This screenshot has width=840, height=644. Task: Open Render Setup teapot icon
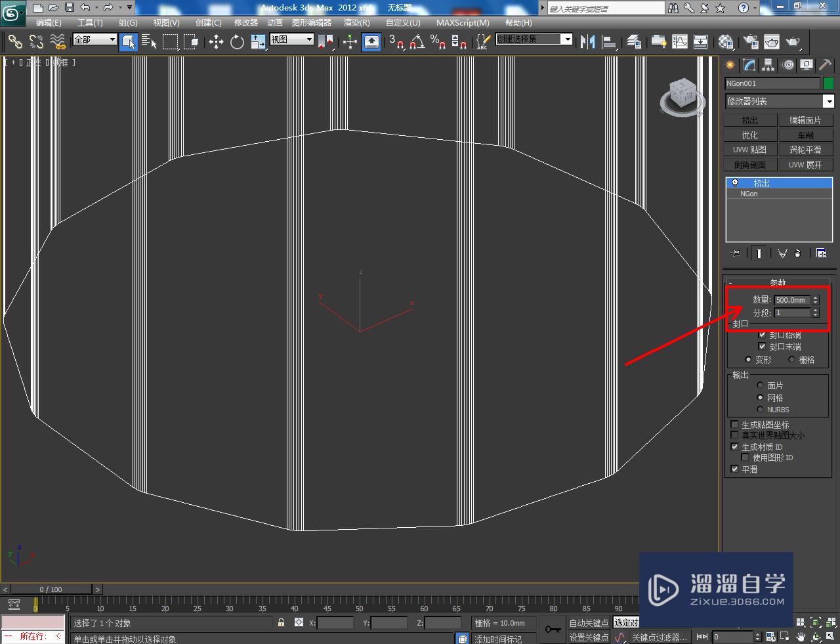tap(751, 42)
